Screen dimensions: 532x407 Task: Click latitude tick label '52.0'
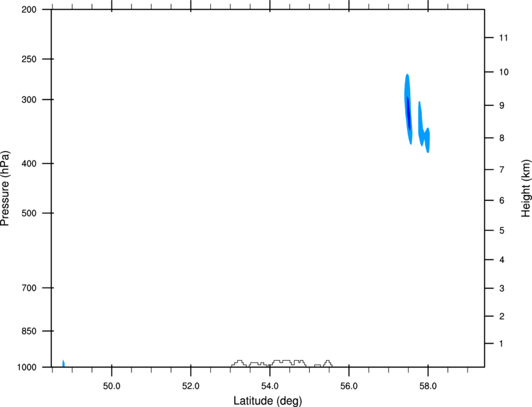tap(191, 386)
